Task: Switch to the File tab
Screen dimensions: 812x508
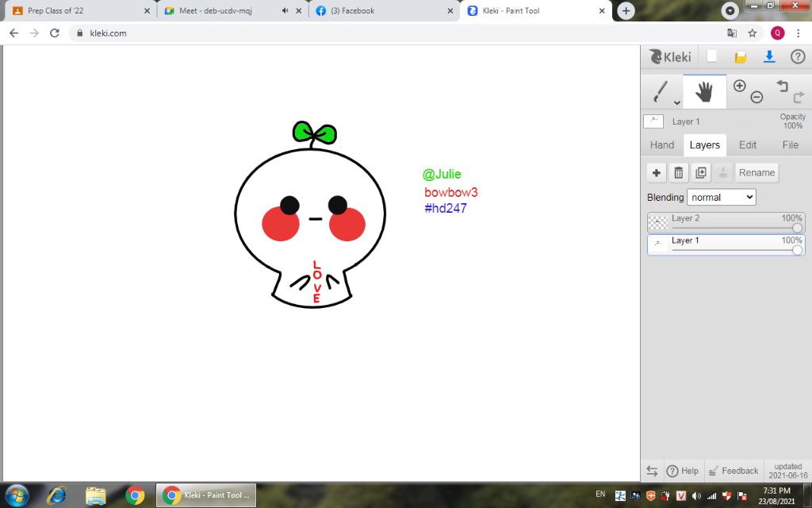Action: click(x=791, y=145)
